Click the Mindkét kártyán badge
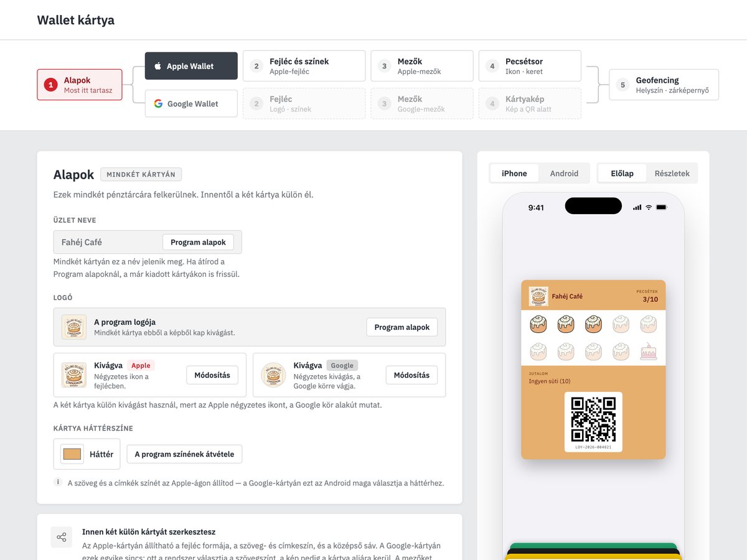The width and height of the screenshot is (747, 560). pyautogui.click(x=141, y=175)
